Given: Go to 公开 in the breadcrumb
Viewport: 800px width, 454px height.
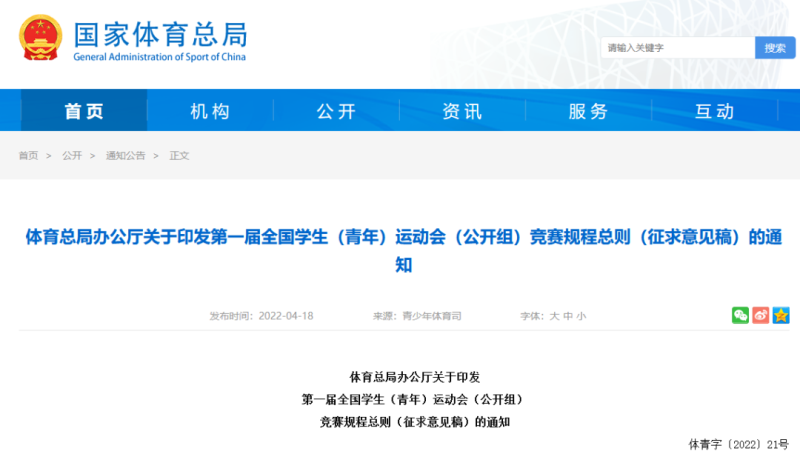Looking at the screenshot, I should click(x=72, y=156).
